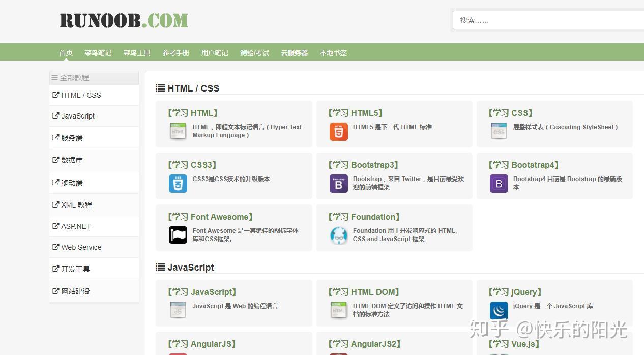Open the 【学习 AngularJS2】 tutorial link
This screenshot has width=644, height=355.
pos(364,344)
